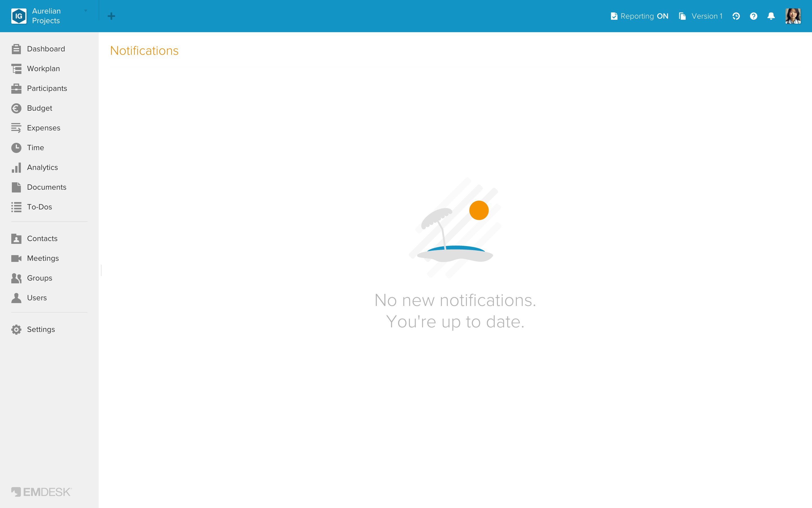This screenshot has width=812, height=508.
Task: Select the Participants label
Action: [47, 88]
